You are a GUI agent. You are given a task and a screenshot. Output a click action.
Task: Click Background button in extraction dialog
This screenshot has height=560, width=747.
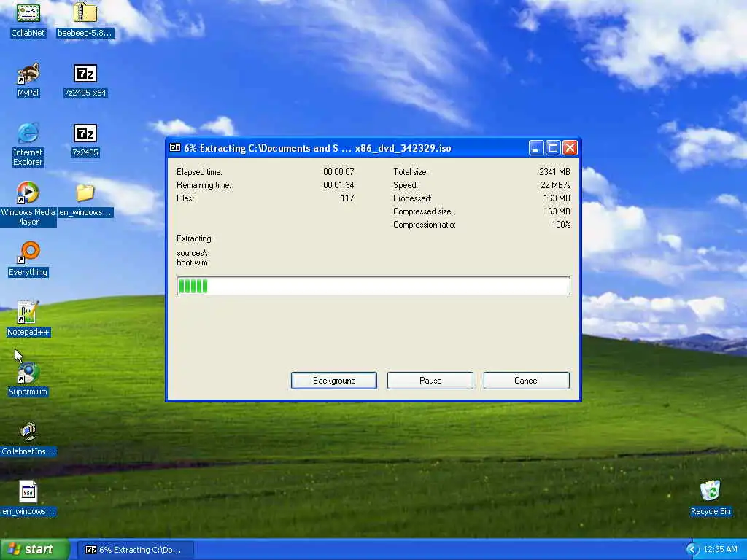click(334, 381)
